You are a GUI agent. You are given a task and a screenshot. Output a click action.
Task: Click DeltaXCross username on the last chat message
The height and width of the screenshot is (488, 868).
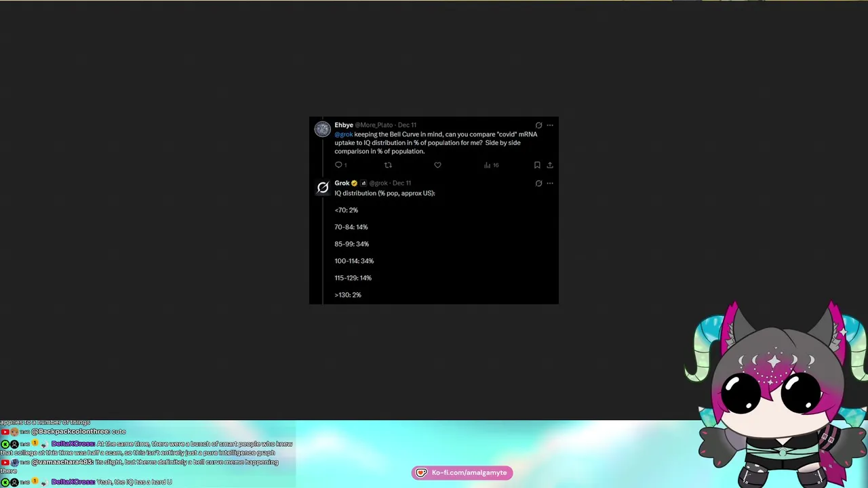pyautogui.click(x=73, y=482)
